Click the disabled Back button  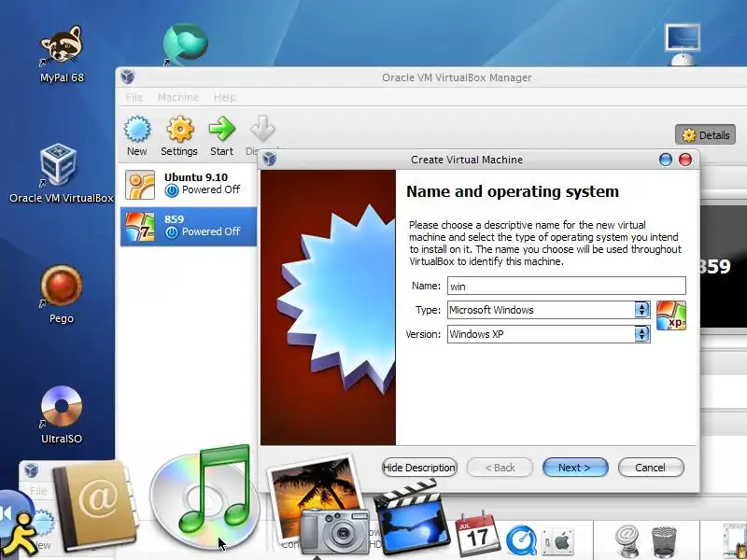(x=500, y=468)
